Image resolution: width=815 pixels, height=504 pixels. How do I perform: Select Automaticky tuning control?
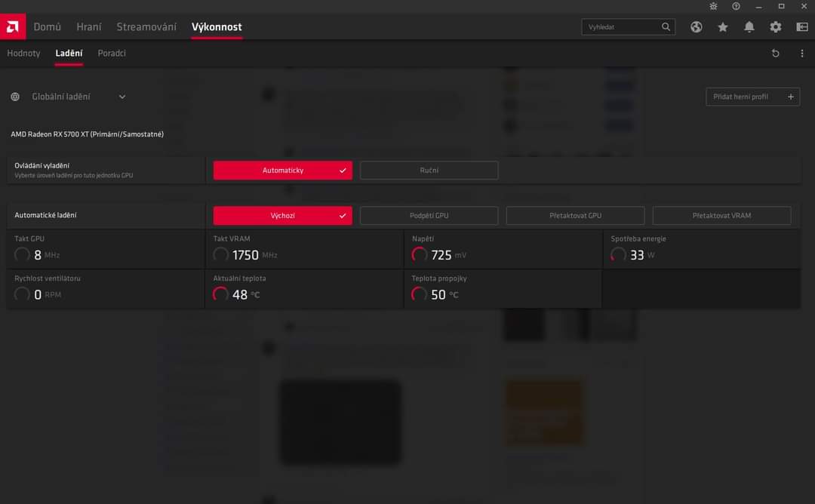click(283, 171)
